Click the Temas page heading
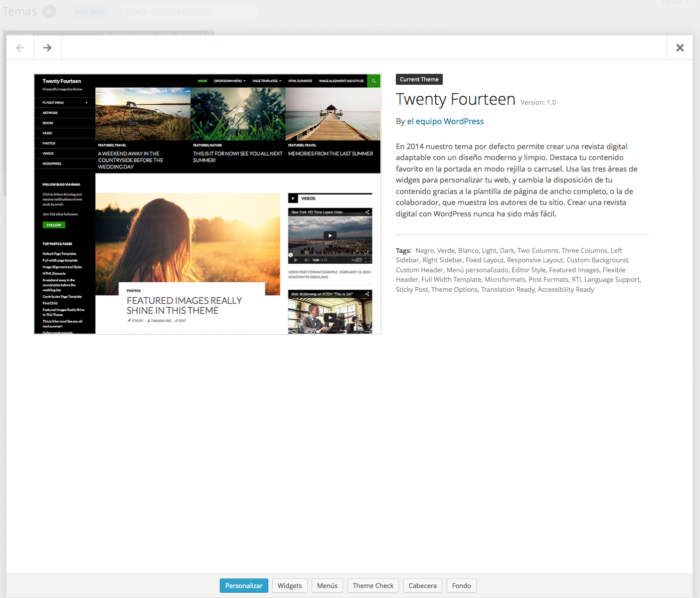 pyautogui.click(x=20, y=11)
